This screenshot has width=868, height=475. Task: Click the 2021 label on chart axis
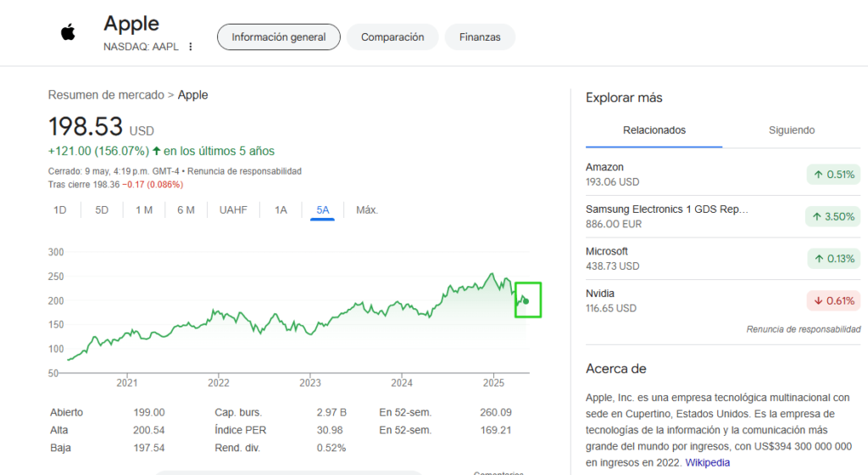127,383
